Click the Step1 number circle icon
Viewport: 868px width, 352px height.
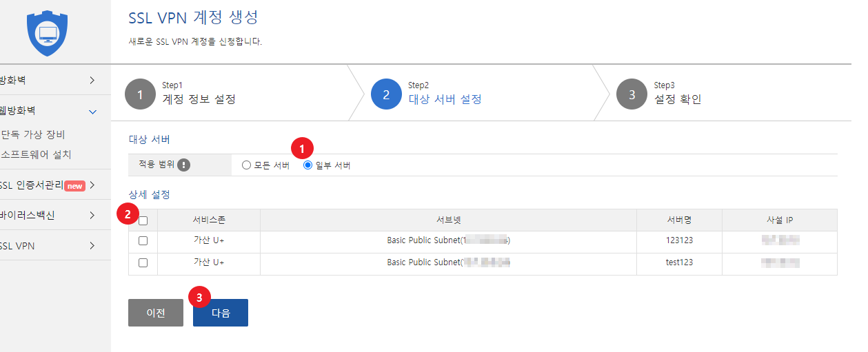coord(141,95)
